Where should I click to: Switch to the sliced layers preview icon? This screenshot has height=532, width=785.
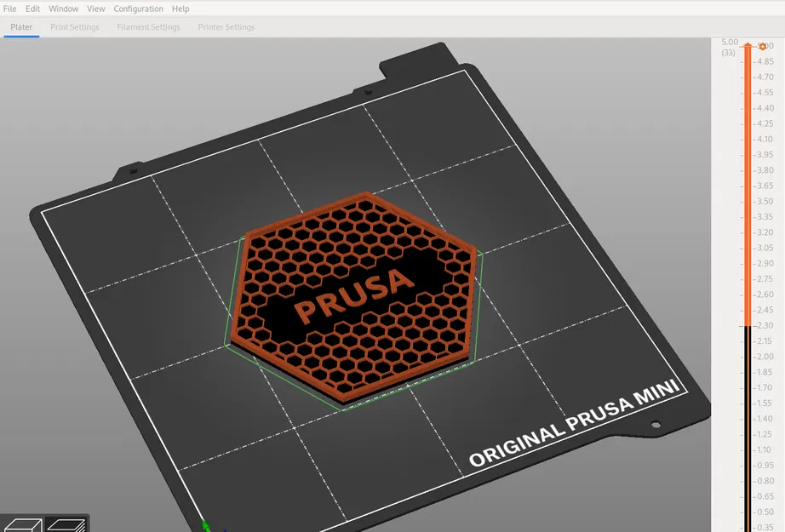(x=66, y=524)
